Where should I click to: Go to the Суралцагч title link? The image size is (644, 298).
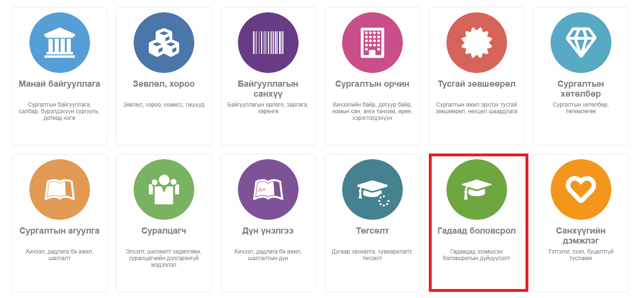click(163, 231)
